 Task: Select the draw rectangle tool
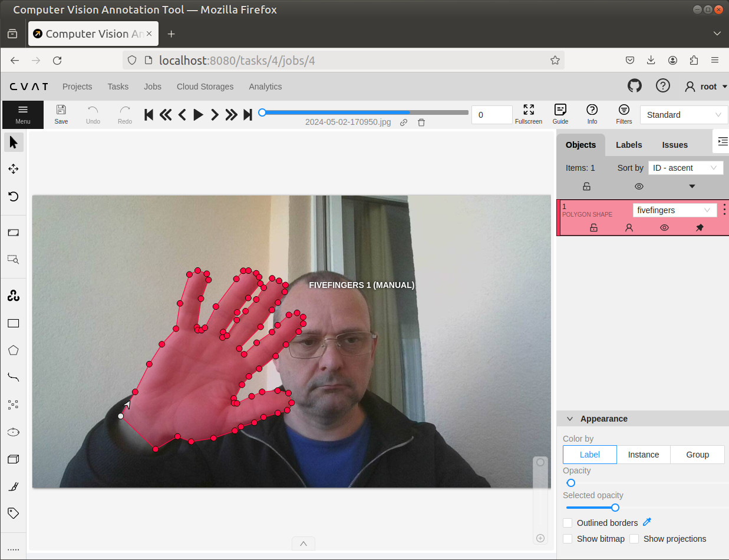13,323
